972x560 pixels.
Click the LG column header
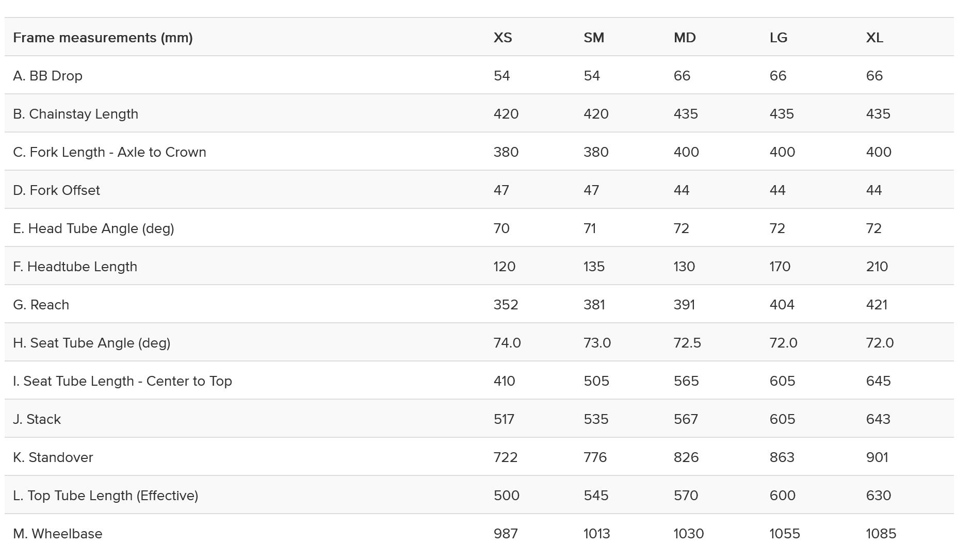tap(778, 38)
